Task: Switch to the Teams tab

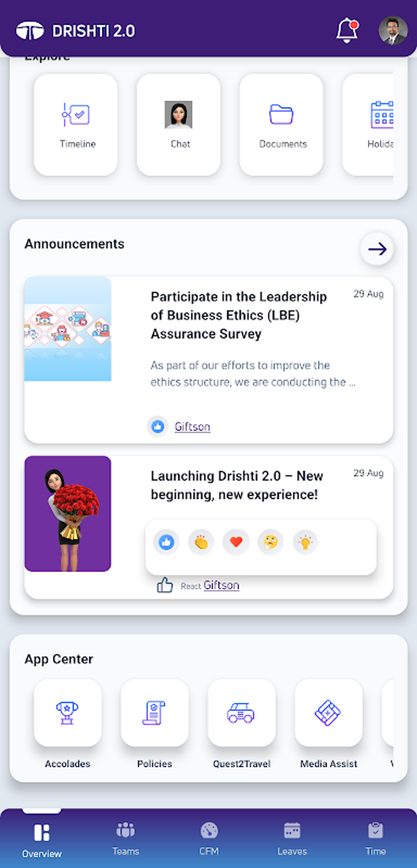Action: [126, 838]
